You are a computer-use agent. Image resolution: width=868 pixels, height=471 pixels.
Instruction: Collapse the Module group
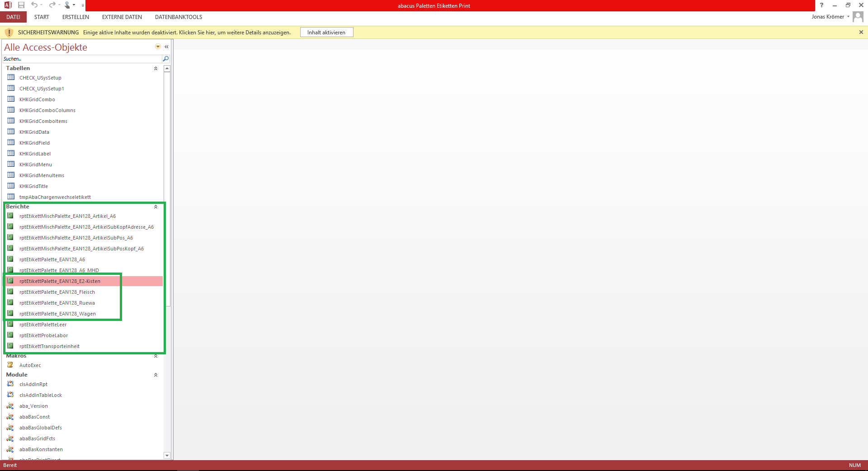tap(156, 375)
